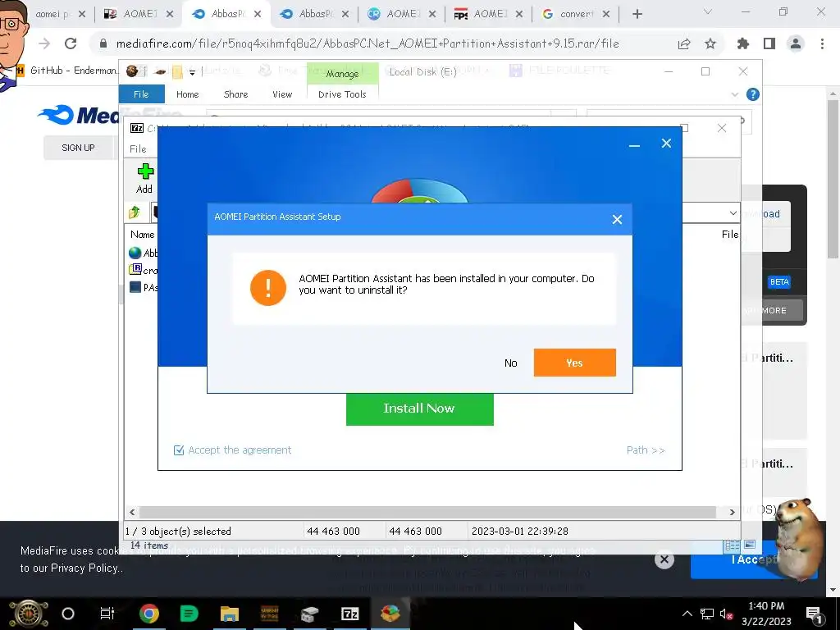This screenshot has height=630, width=840.
Task: Minimize the AOMEI installer window
Action: coord(634,144)
